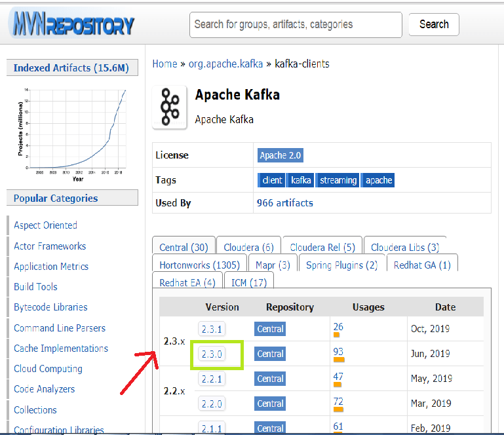Switch to the Hortonworks (1305) tab
504x435 pixels.
click(200, 265)
